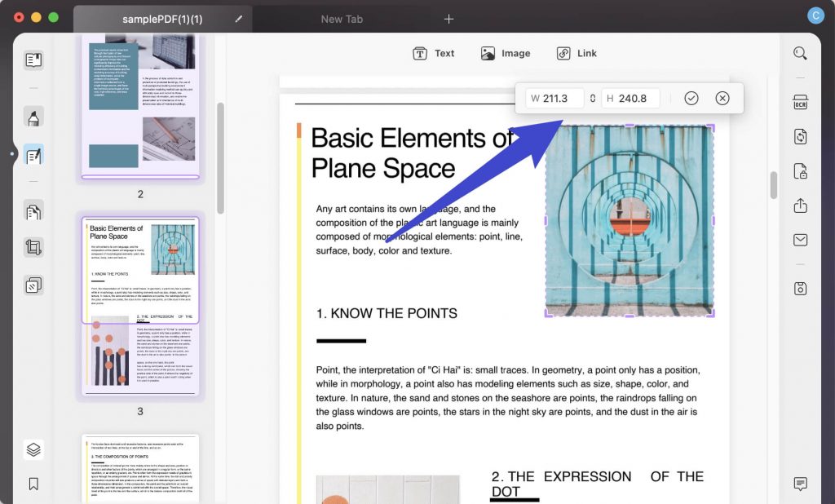This screenshot has height=504, width=835.
Task: Open the Bookmarks panel
Action: 33,484
